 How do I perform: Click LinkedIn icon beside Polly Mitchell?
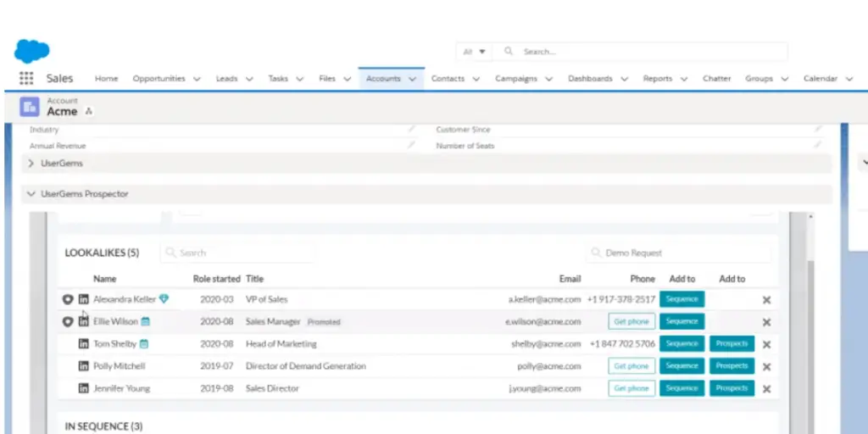83,366
